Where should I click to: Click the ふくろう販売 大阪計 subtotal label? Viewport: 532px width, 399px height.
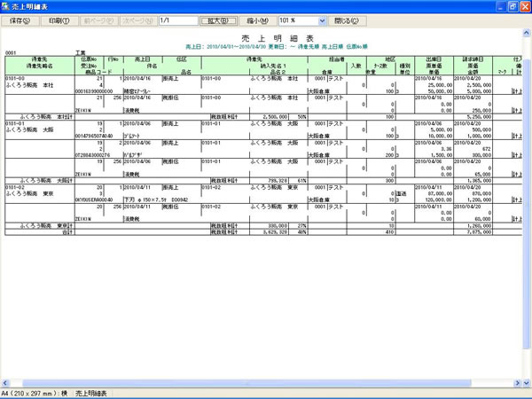[46, 181]
